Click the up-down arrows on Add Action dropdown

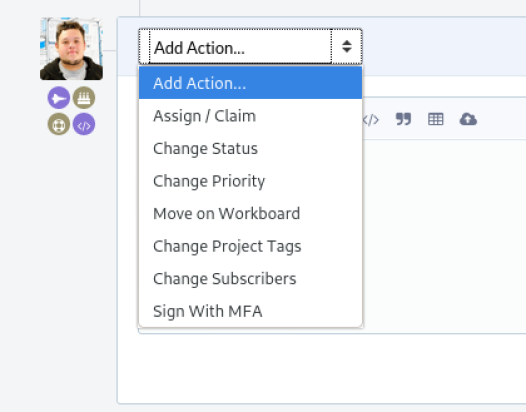click(x=347, y=46)
